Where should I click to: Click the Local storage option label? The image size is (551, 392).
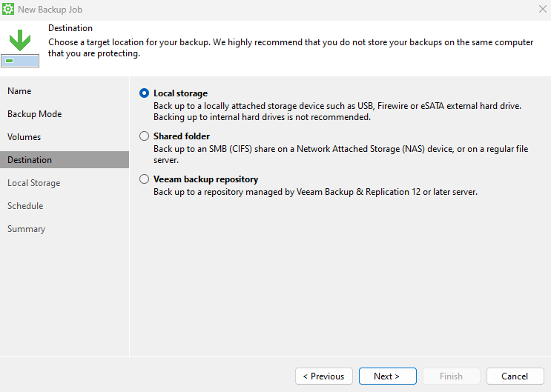180,94
